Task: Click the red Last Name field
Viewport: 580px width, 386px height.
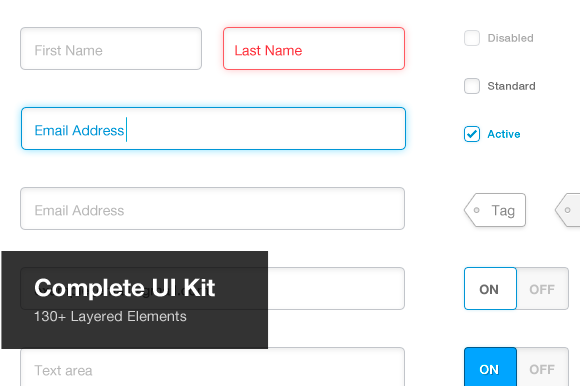Action: (314, 48)
